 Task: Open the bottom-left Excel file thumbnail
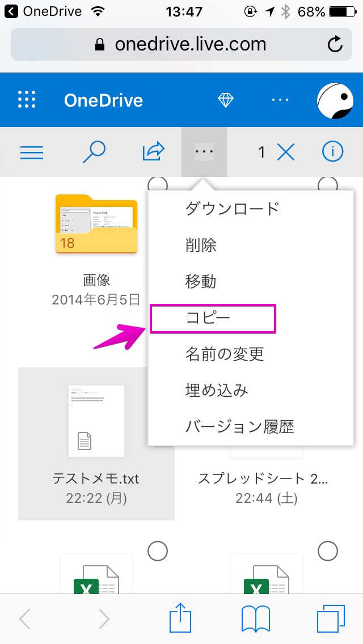(96, 574)
